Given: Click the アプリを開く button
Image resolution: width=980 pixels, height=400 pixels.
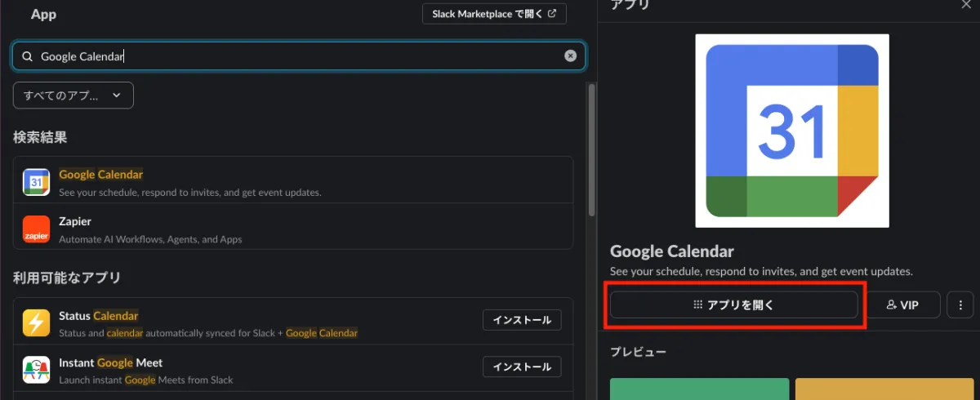Looking at the screenshot, I should (x=734, y=304).
